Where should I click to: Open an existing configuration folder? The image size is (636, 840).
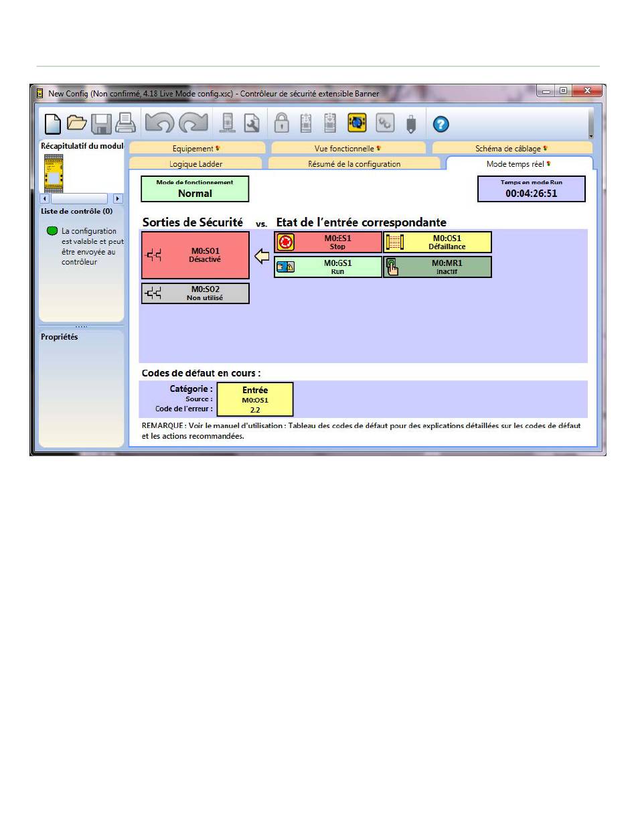click(78, 124)
